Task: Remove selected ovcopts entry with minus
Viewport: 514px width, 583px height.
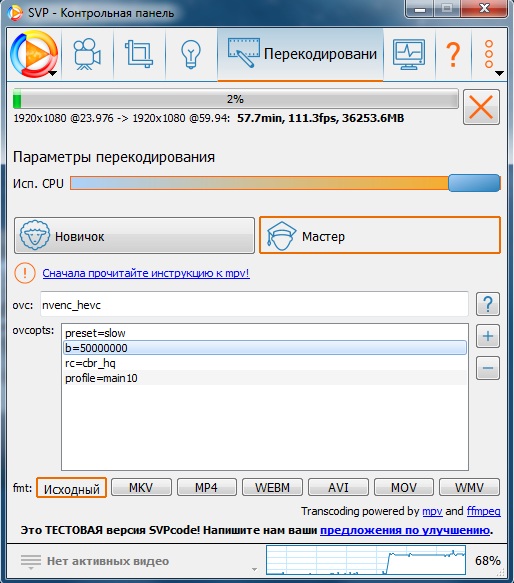Action: coord(488,368)
